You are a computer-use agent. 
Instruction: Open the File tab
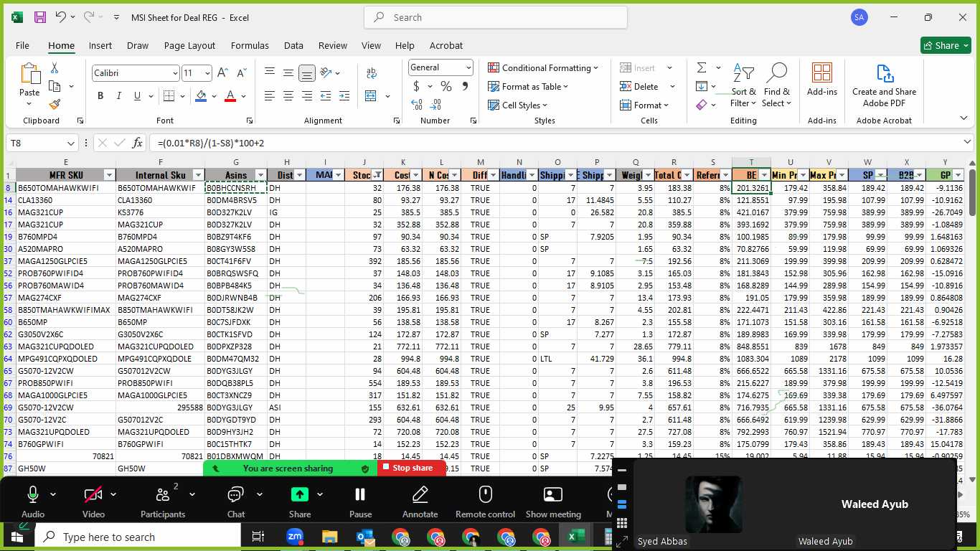point(22,45)
